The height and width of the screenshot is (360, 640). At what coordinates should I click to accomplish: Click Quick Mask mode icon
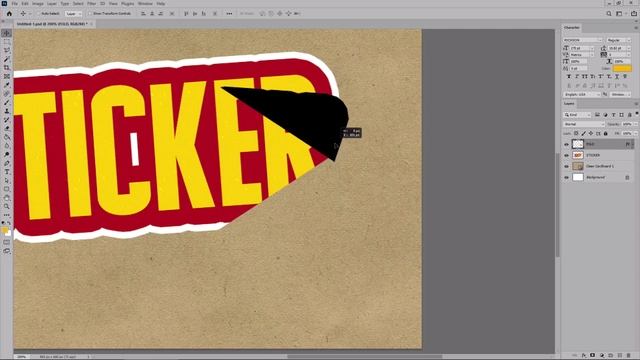(7, 242)
